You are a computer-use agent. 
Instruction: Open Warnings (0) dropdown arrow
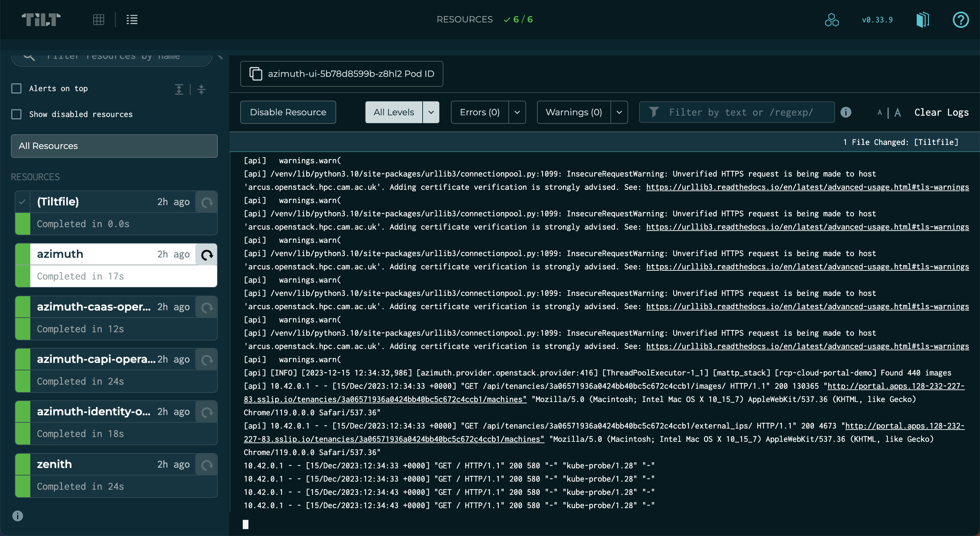pos(619,112)
